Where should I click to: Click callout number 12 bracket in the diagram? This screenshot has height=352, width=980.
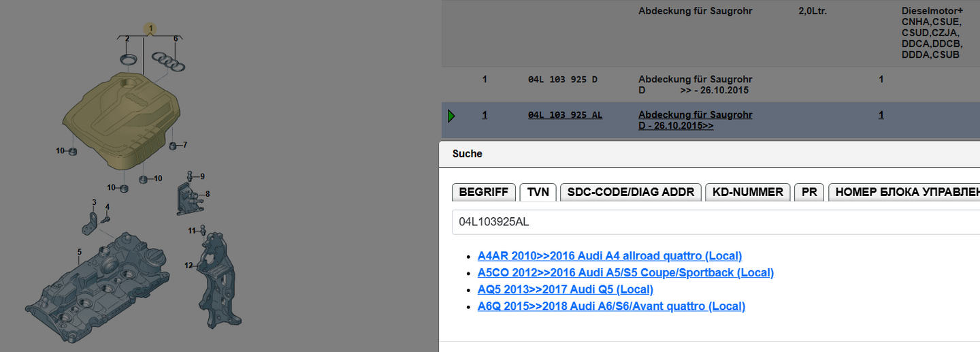pos(189,265)
